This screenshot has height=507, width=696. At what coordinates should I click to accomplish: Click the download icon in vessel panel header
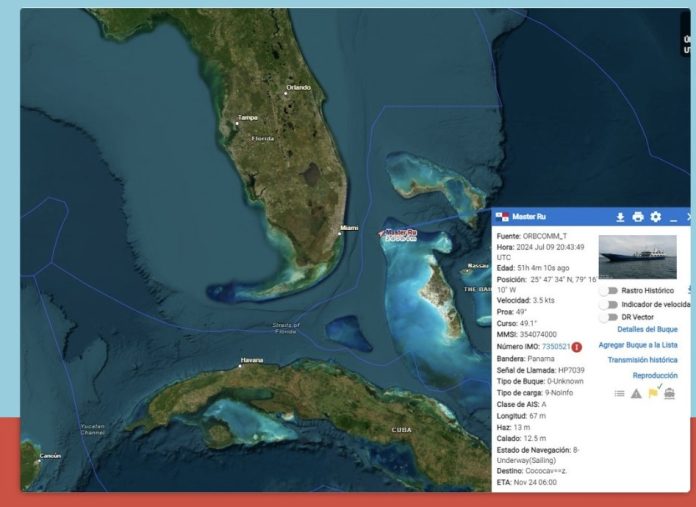(620, 217)
